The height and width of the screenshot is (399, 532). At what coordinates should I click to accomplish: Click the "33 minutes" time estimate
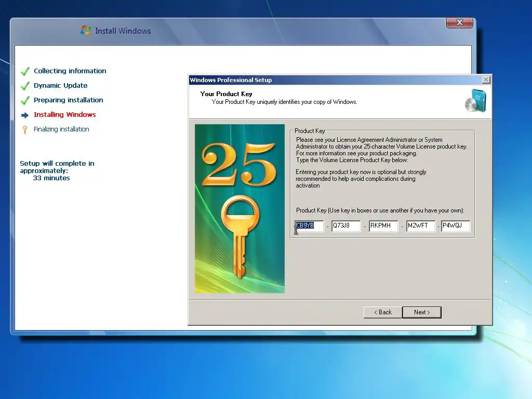pos(51,178)
